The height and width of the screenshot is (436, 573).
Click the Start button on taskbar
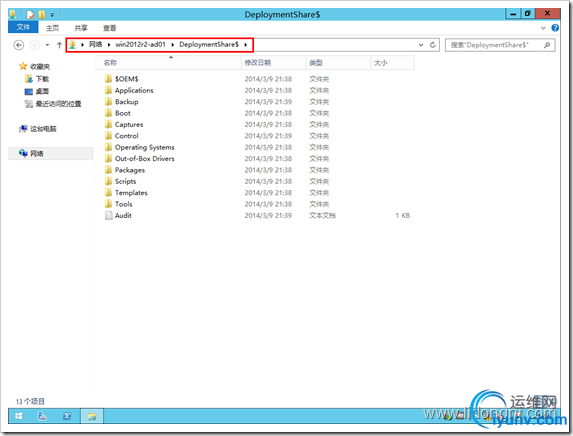click(19, 416)
